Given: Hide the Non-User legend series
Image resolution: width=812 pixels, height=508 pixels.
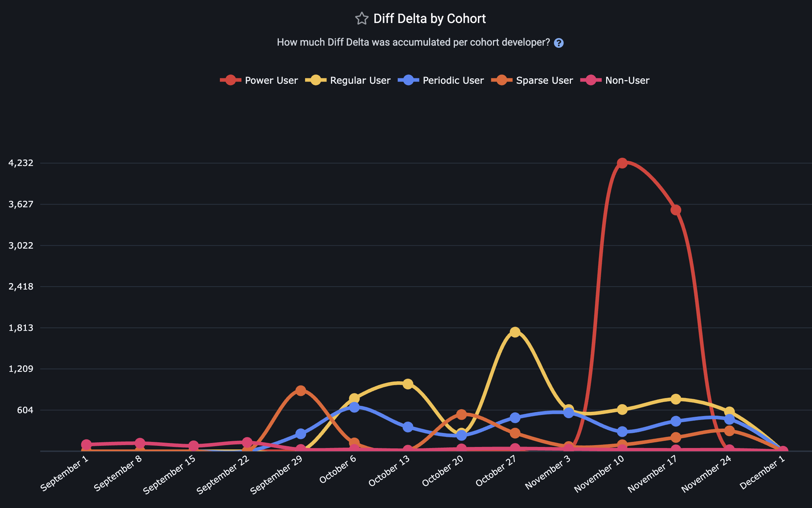Looking at the screenshot, I should click(x=615, y=80).
